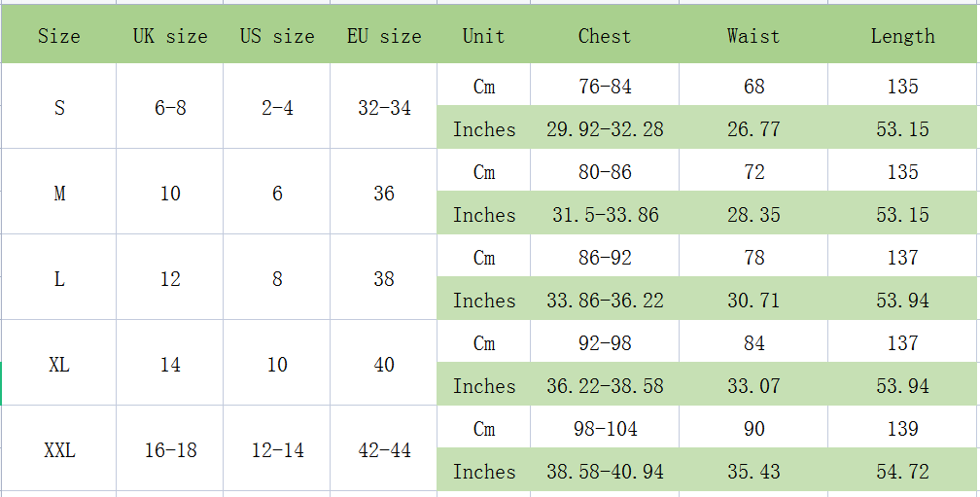This screenshot has height=497, width=980.
Task: Select the XXL size cell
Action: [x=58, y=449]
